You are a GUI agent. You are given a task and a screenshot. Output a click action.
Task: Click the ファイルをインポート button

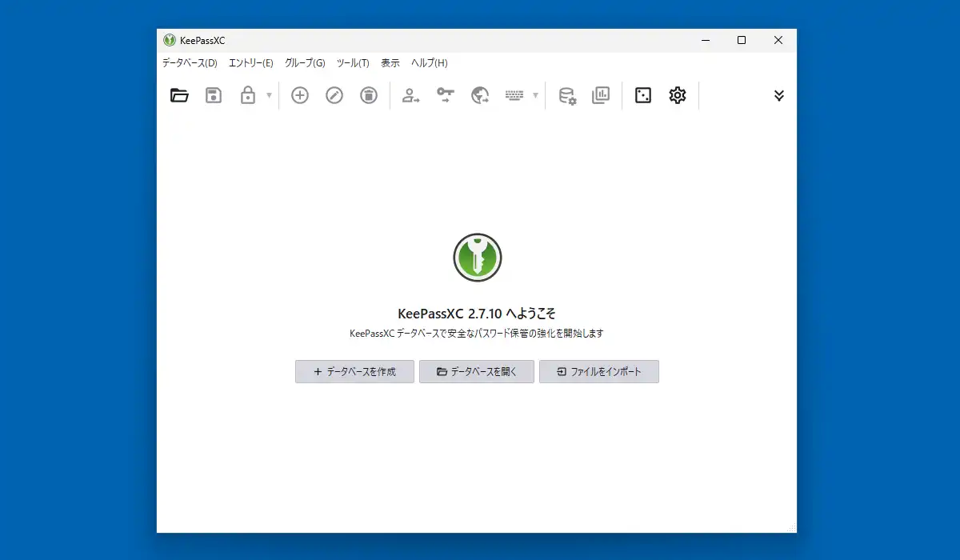[x=599, y=372]
